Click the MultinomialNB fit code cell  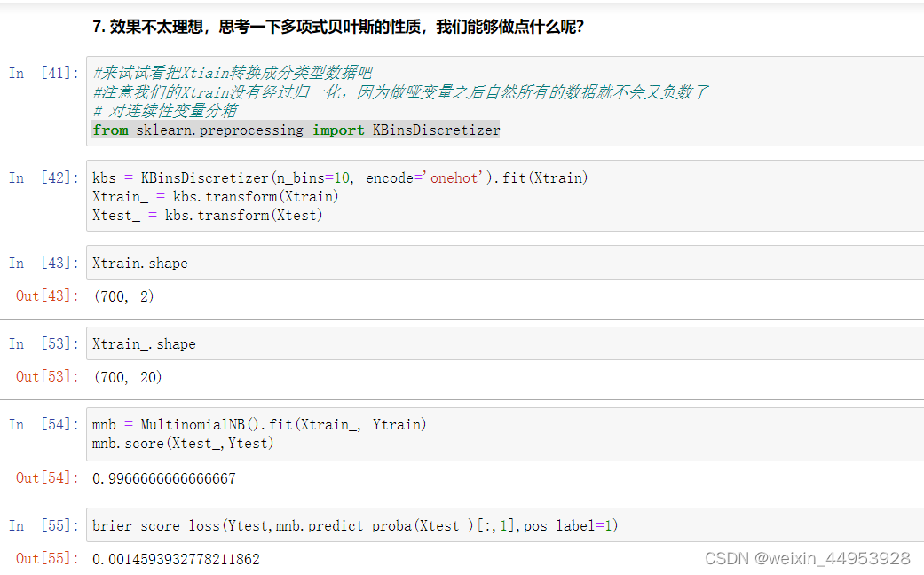click(x=505, y=434)
